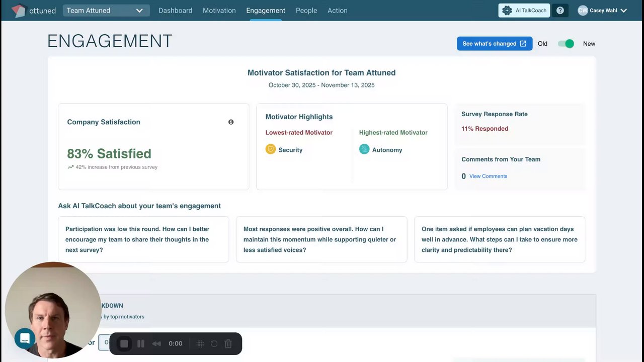The image size is (644, 362).
Task: Click the Security motivator shield icon
Action: coord(271,149)
